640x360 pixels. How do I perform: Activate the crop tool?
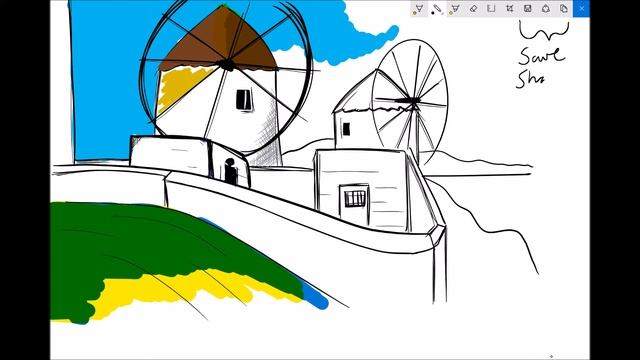[509, 8]
